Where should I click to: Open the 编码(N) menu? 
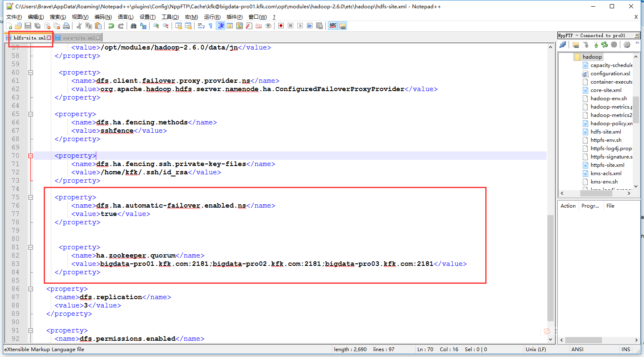[x=103, y=17]
